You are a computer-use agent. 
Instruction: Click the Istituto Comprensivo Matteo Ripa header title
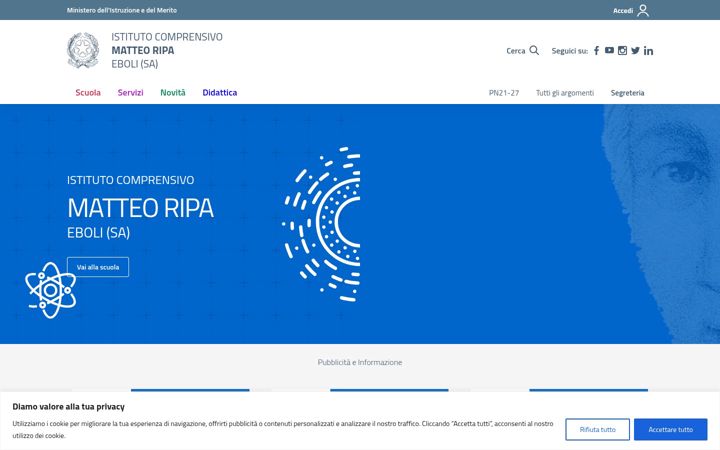point(167,51)
